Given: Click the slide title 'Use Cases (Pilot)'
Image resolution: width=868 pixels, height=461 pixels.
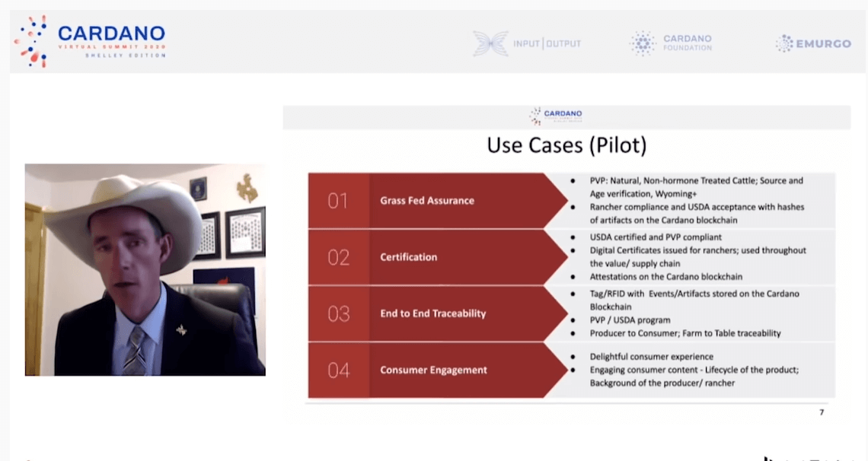Looking at the screenshot, I should (566, 145).
